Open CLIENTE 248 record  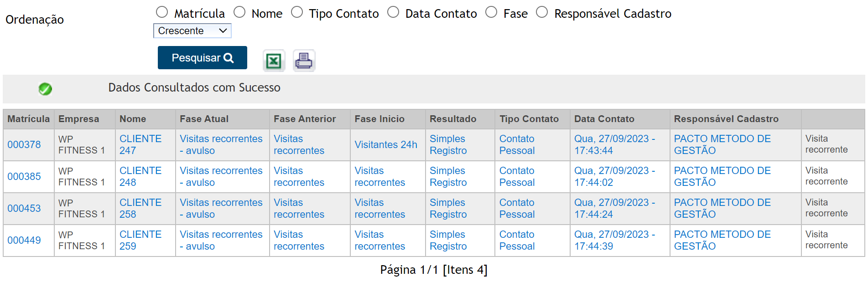tap(140, 176)
